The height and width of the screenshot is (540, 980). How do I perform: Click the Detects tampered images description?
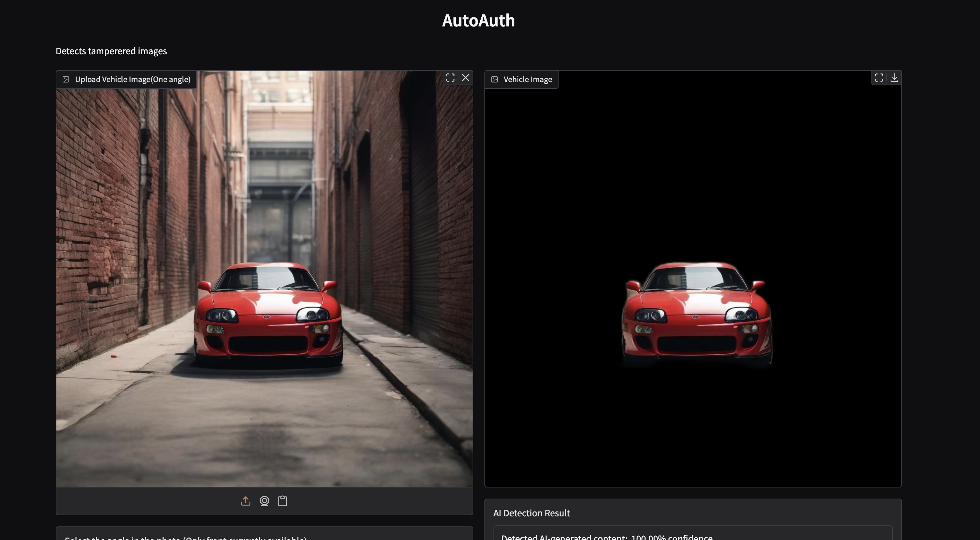pyautogui.click(x=111, y=51)
